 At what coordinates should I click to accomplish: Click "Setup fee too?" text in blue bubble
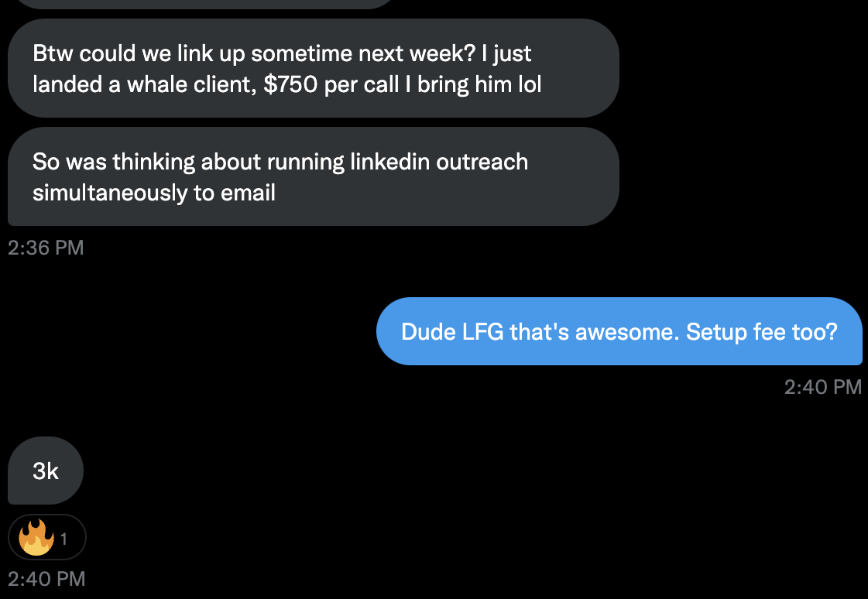[762, 332]
